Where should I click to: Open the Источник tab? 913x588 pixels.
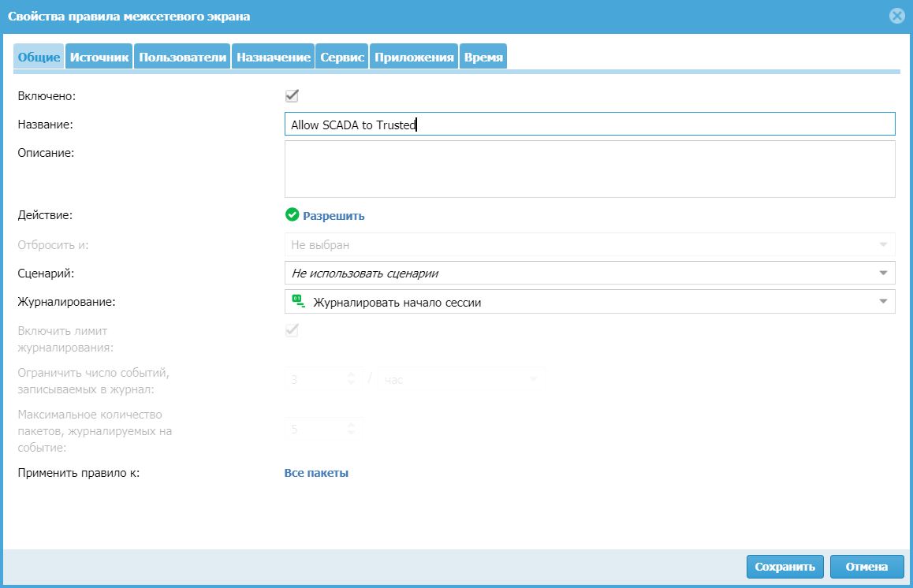click(x=99, y=57)
